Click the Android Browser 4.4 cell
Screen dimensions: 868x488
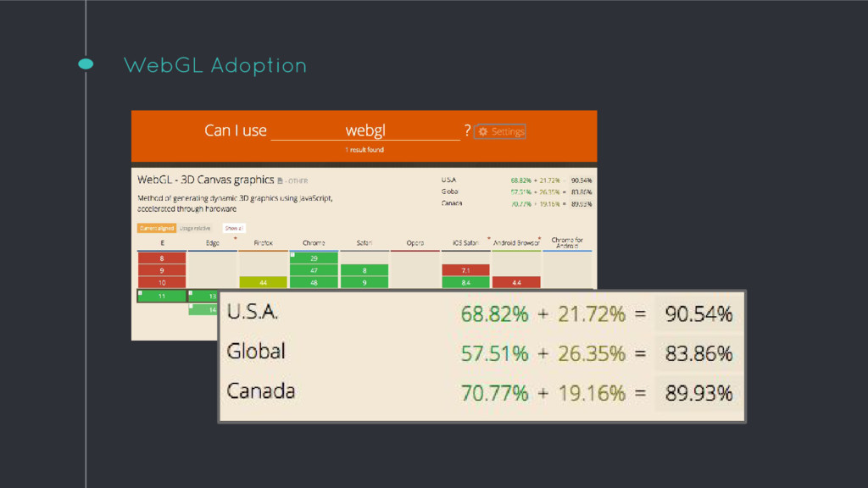pyautogui.click(x=516, y=282)
